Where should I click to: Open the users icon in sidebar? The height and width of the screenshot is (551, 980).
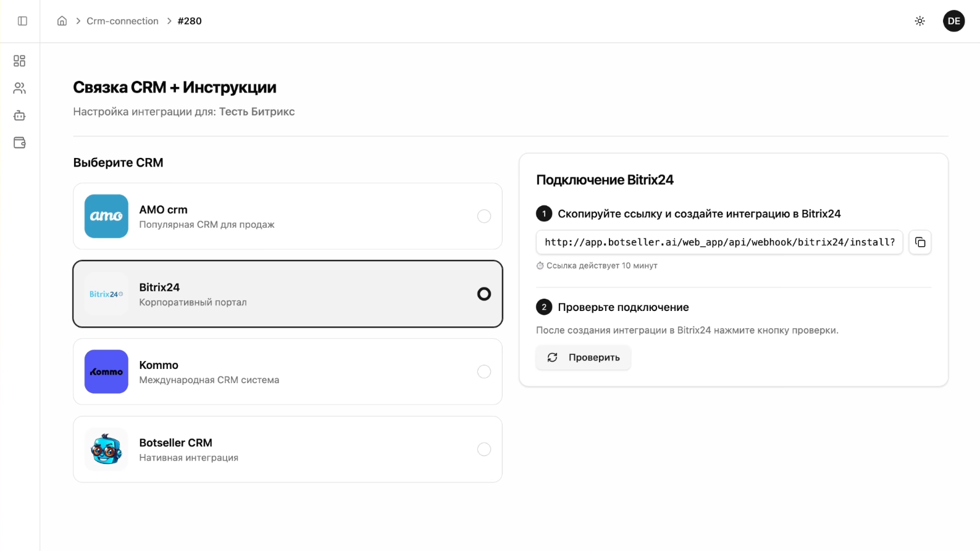pos(20,88)
